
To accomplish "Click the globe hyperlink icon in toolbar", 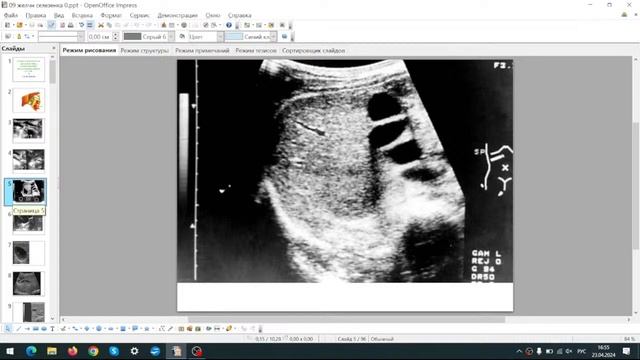I will tap(184, 25).
